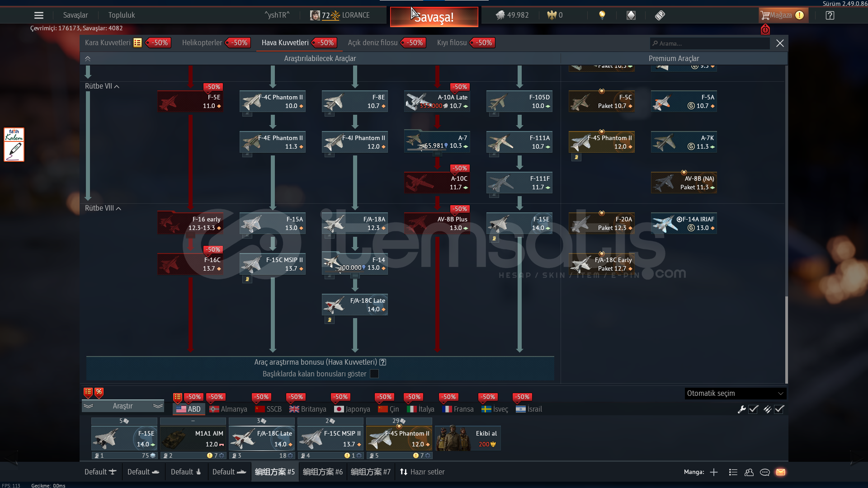This screenshot has height=488, width=868.
Task: Click the vehicle tree vertical scrollbar
Action: click(786, 339)
